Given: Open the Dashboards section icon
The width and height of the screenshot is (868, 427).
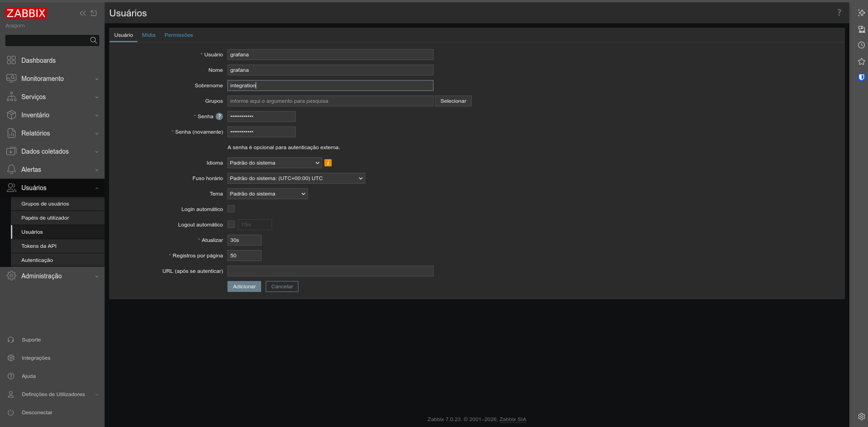Looking at the screenshot, I should tap(11, 60).
